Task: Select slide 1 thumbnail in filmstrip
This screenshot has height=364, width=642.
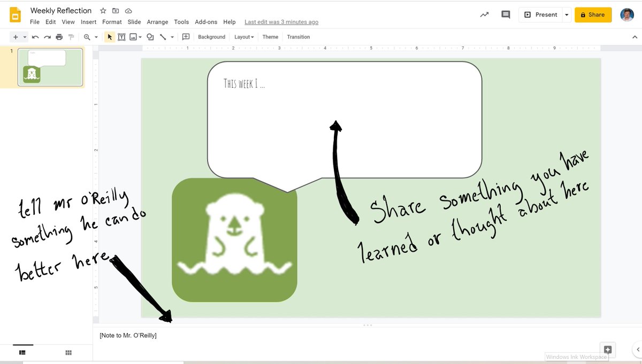Action: [x=50, y=67]
